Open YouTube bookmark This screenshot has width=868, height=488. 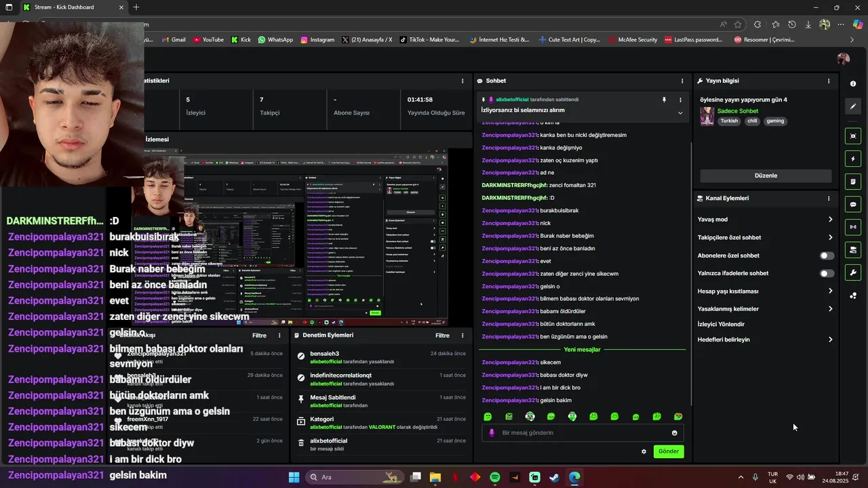pyautogui.click(x=208, y=40)
